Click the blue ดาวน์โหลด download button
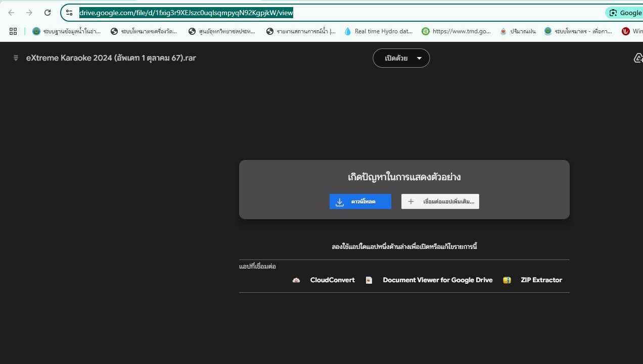The height and width of the screenshot is (364, 643). (360, 201)
